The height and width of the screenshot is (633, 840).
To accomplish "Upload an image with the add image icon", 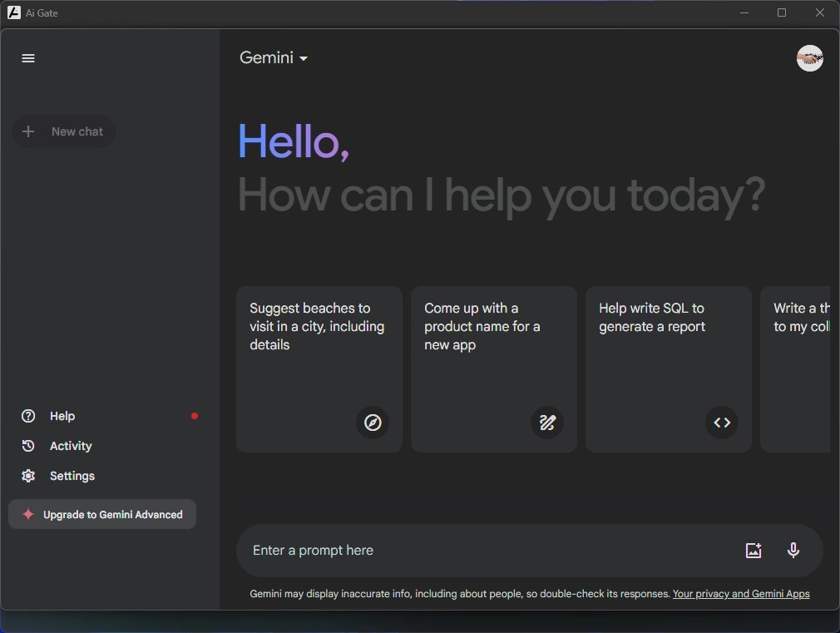I will (754, 551).
